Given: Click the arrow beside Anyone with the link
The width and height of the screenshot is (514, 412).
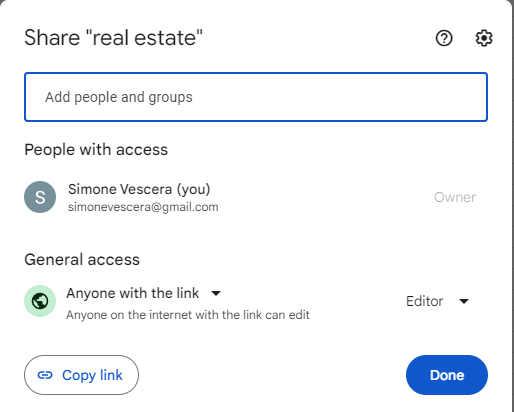Looking at the screenshot, I should pos(216,293).
